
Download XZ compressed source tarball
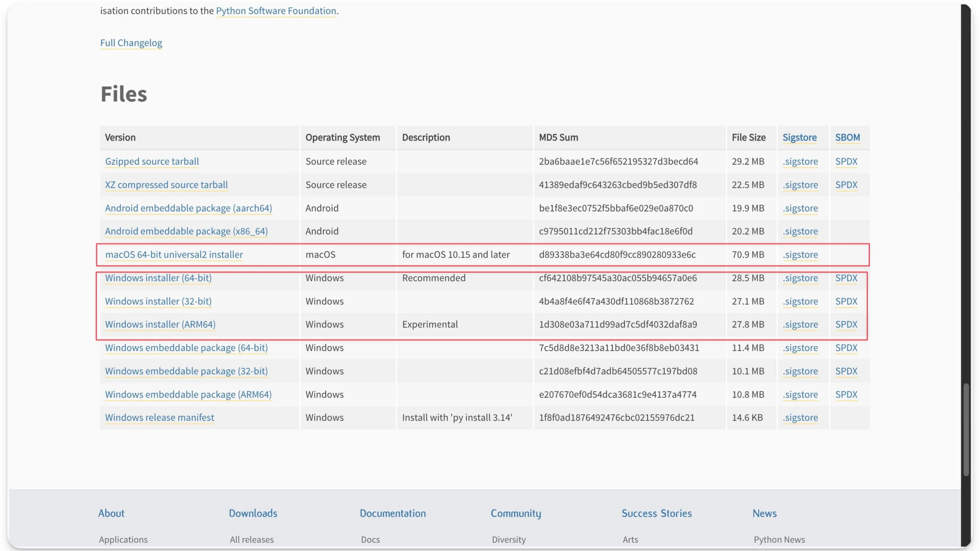(x=166, y=185)
